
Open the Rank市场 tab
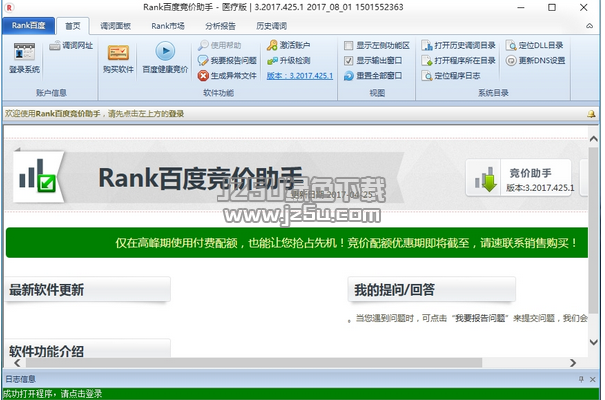[x=168, y=26]
